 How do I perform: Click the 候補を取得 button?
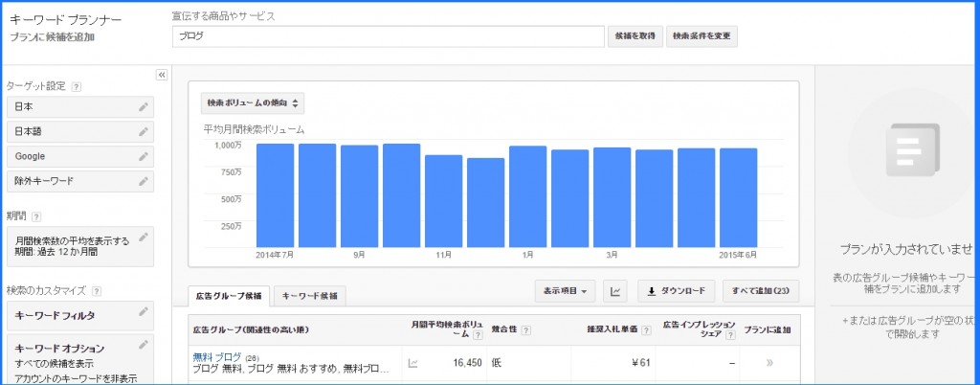pos(635,35)
